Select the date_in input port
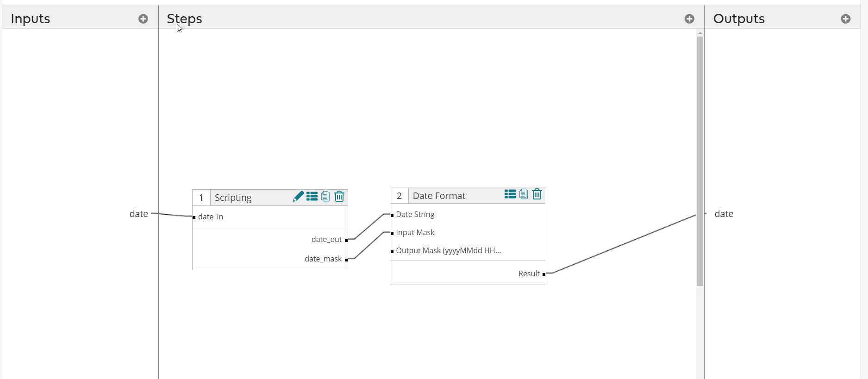 pyautogui.click(x=194, y=217)
